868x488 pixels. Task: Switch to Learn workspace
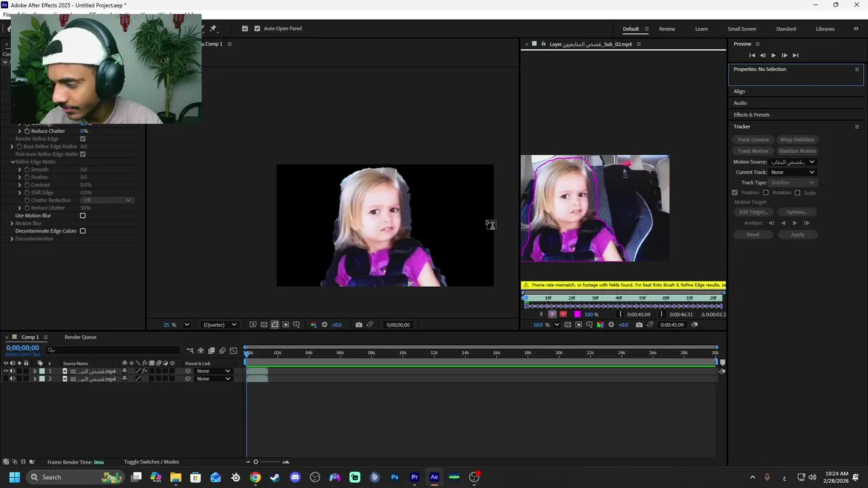pyautogui.click(x=701, y=28)
